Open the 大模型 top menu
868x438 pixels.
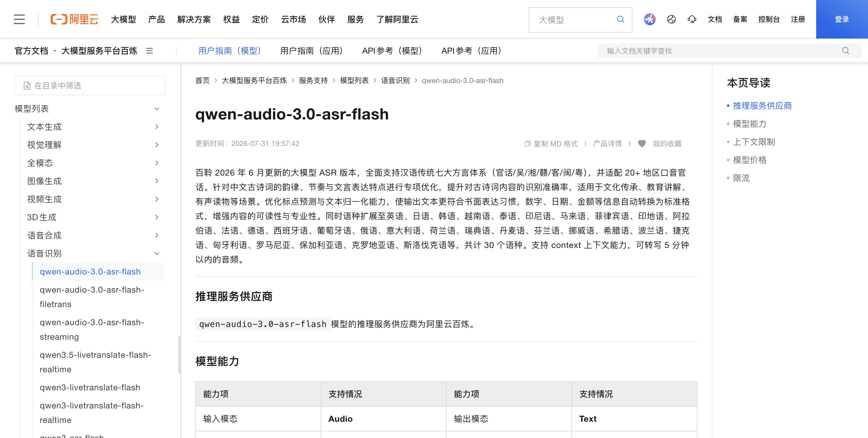(123, 20)
